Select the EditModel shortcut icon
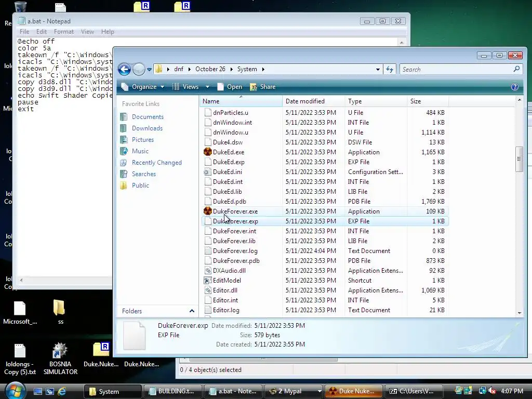Screen dimensions: 532x399 [208, 280]
